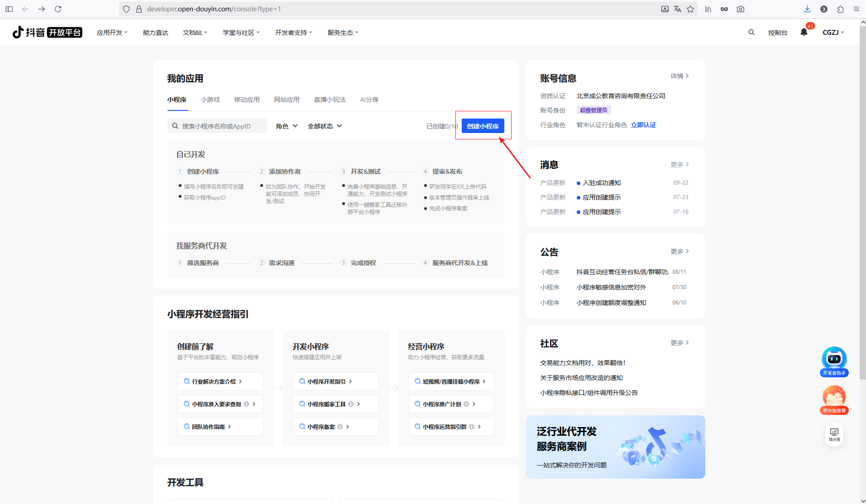Click the 创建小程序 button

tap(483, 126)
